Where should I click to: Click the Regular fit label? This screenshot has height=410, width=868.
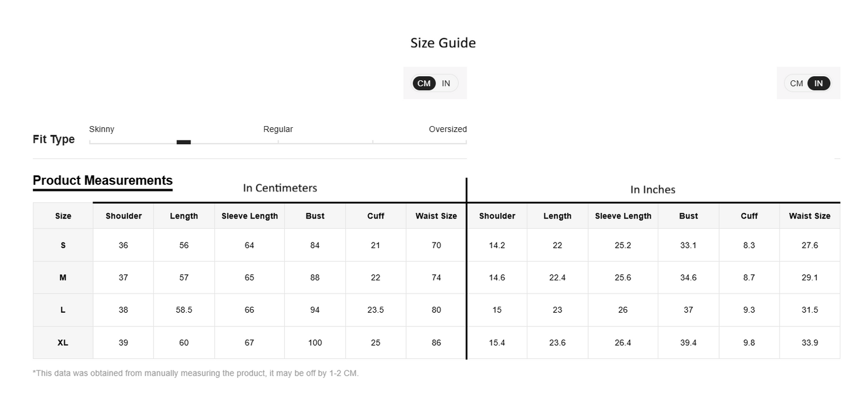[x=278, y=129]
